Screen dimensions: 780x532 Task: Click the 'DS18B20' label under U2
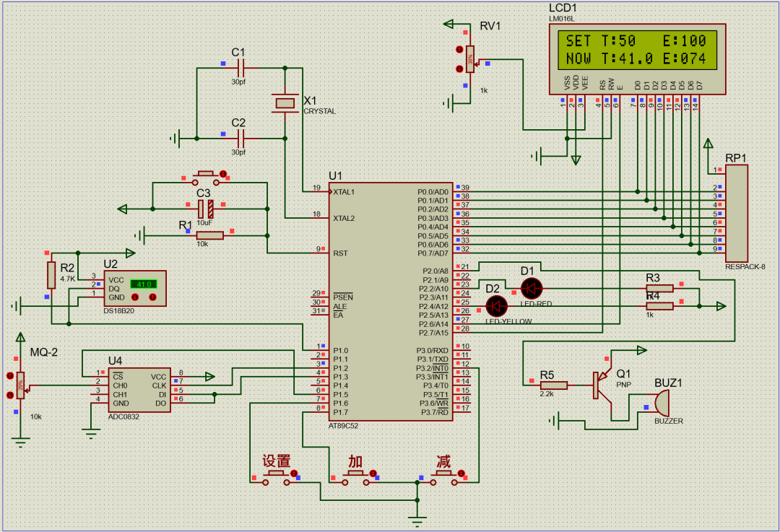tap(119, 310)
